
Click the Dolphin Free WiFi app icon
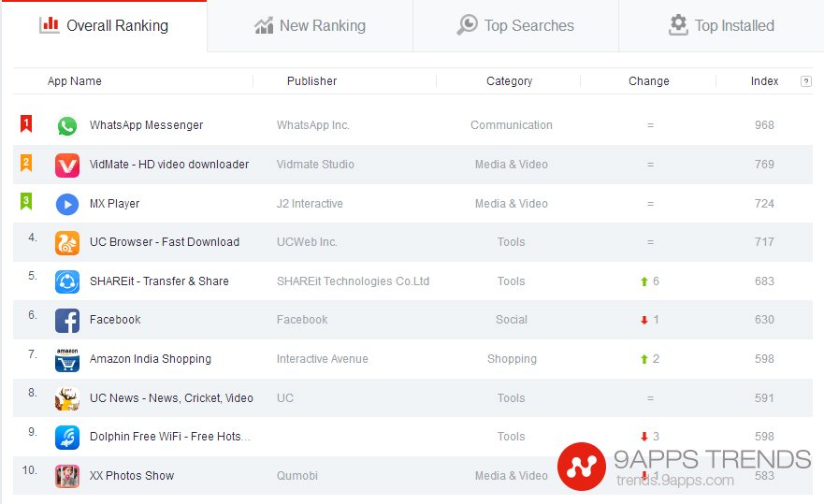coord(67,438)
